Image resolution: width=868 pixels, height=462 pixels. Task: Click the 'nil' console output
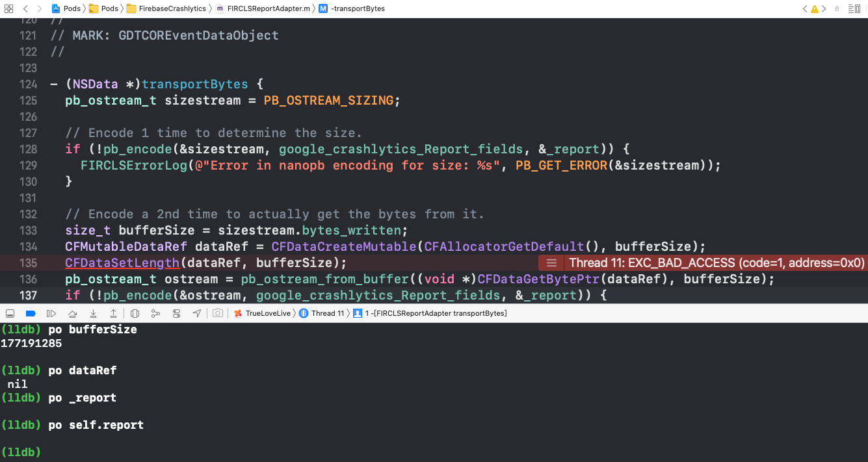click(x=18, y=384)
